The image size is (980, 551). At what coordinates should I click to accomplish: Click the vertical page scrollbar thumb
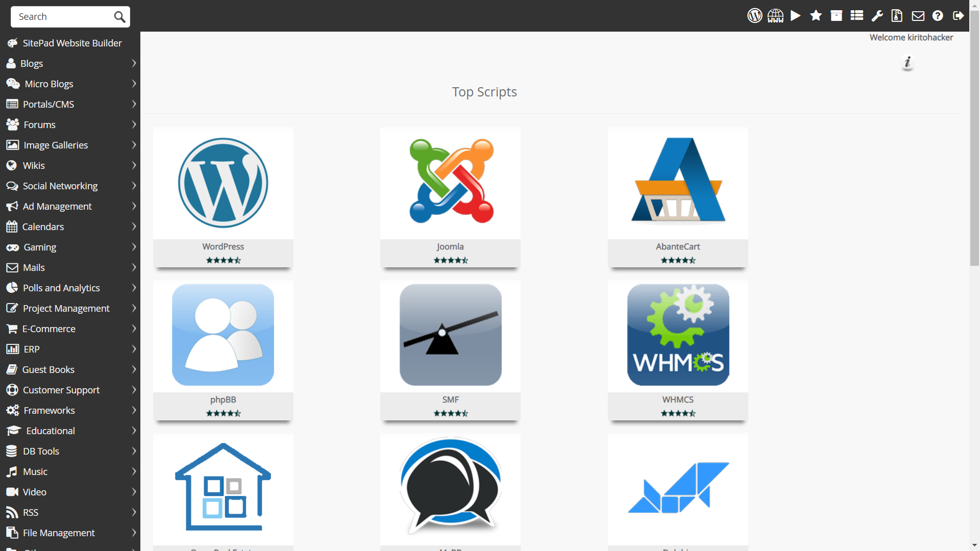(x=974, y=138)
